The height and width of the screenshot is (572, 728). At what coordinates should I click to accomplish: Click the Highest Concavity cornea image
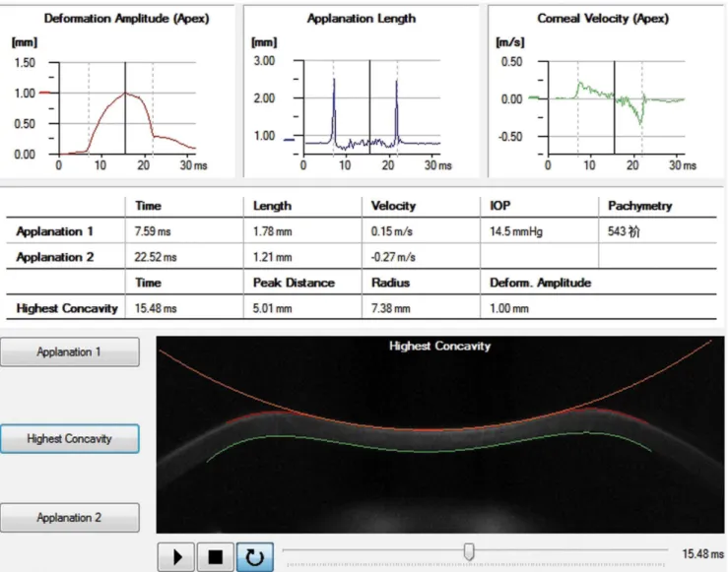click(440, 435)
